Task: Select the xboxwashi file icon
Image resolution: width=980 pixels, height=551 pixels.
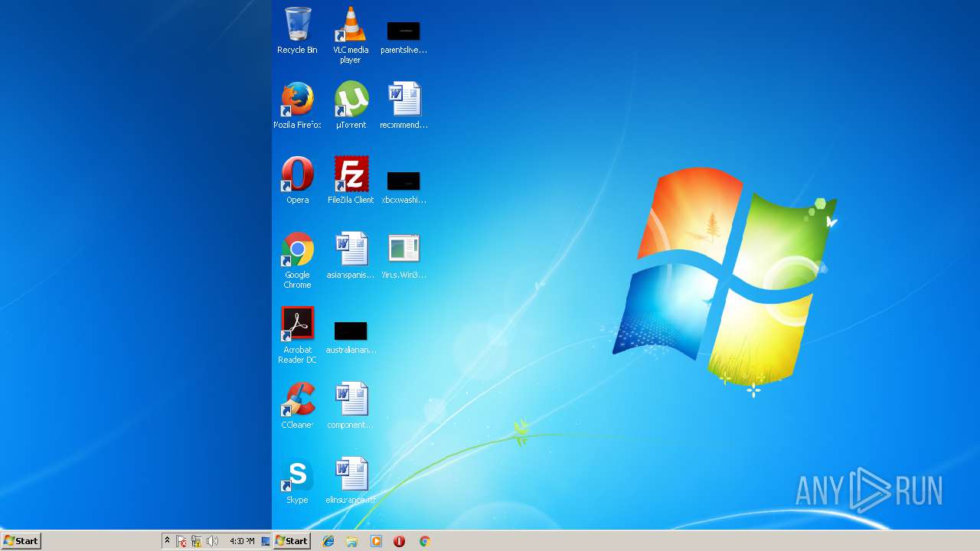Action: [403, 187]
